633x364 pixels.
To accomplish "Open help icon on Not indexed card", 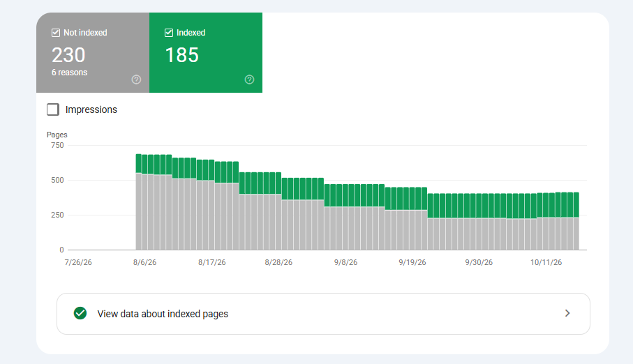I will (x=137, y=79).
